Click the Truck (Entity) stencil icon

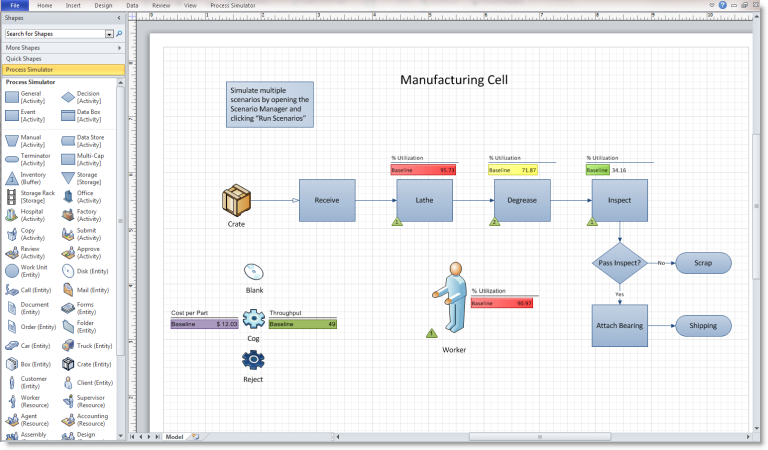67,346
